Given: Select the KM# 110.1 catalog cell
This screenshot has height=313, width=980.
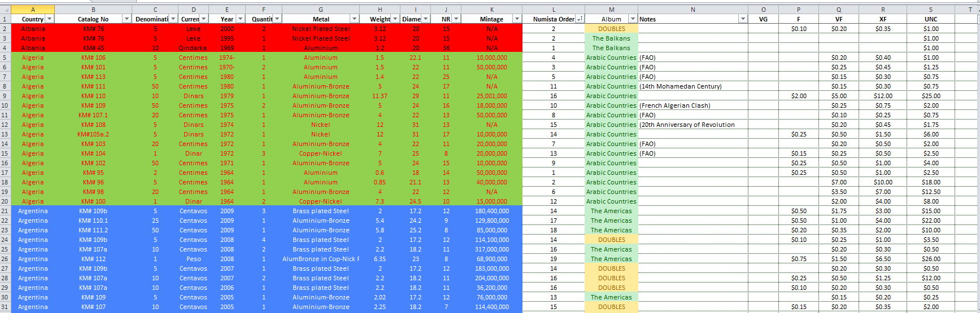Looking at the screenshot, I should pos(93,221).
